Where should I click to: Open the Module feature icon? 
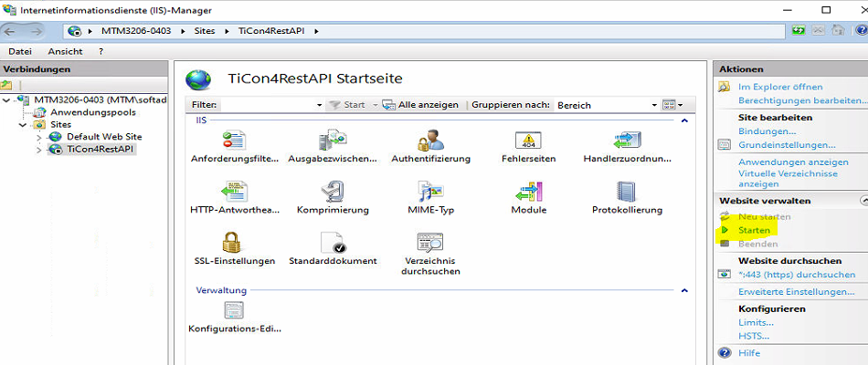coord(528,193)
